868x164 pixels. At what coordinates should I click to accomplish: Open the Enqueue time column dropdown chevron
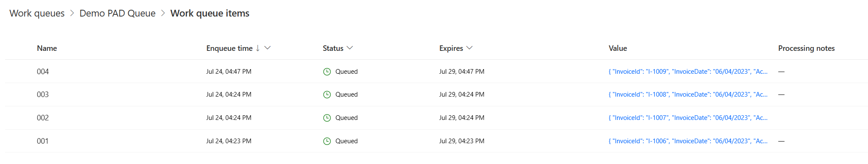[x=267, y=48]
